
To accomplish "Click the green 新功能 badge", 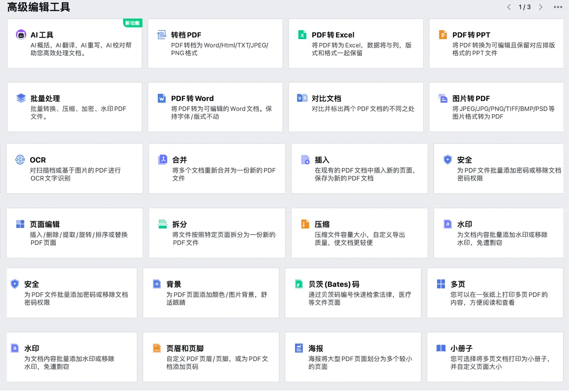I will 132,23.
